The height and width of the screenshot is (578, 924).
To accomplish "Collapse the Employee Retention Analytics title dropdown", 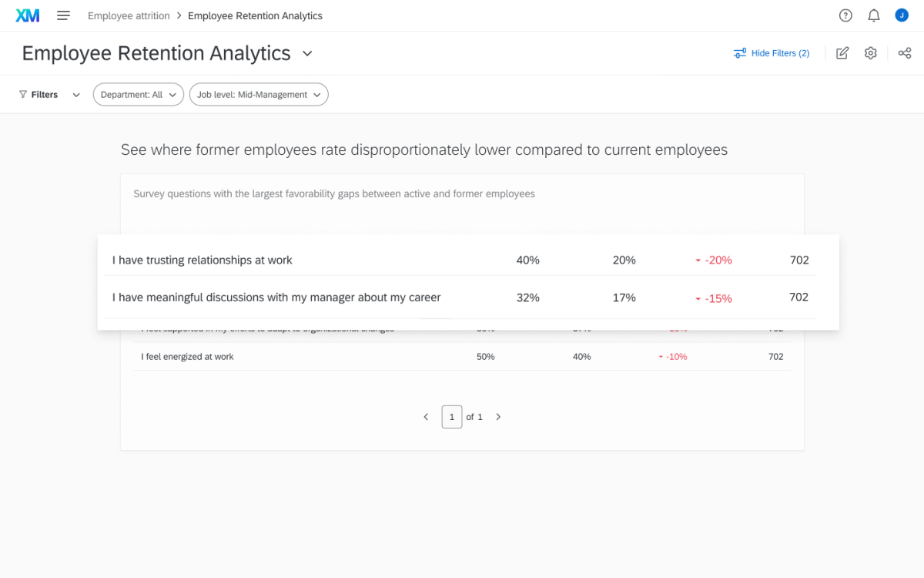I will [306, 53].
